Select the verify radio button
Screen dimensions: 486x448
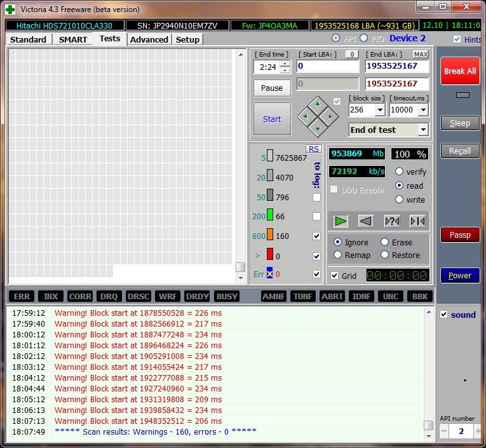pyautogui.click(x=400, y=172)
